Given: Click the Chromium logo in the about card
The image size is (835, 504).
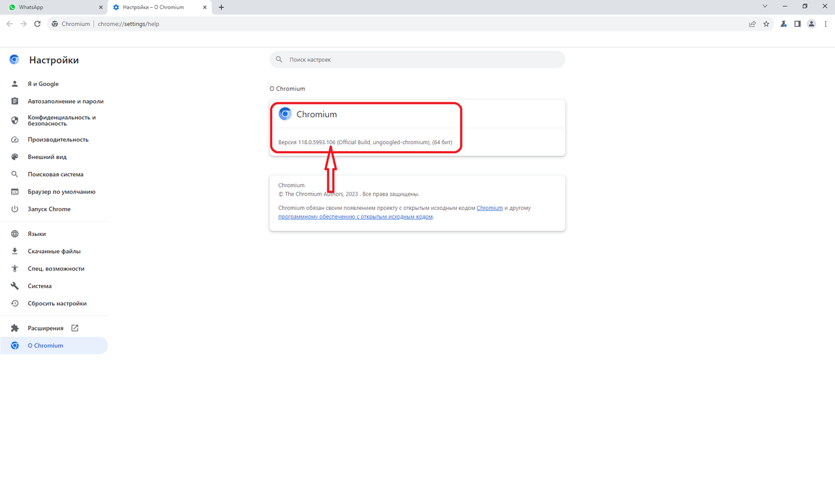Looking at the screenshot, I should coord(285,114).
